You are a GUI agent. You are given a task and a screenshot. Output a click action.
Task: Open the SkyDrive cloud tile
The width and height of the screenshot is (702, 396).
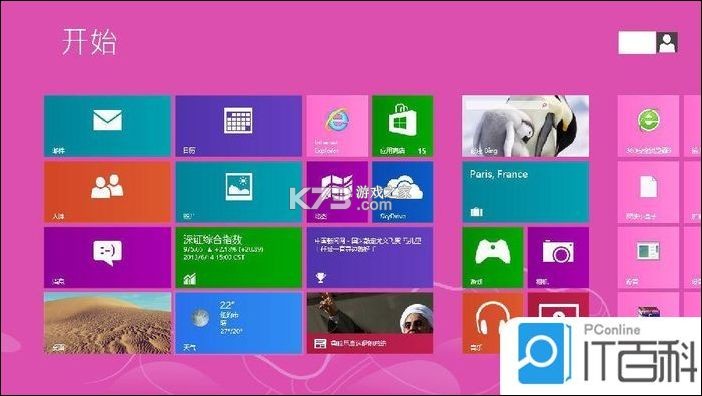click(x=402, y=192)
